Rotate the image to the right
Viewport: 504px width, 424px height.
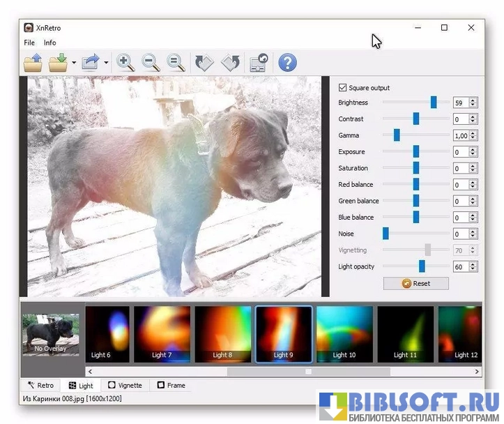[x=230, y=63]
